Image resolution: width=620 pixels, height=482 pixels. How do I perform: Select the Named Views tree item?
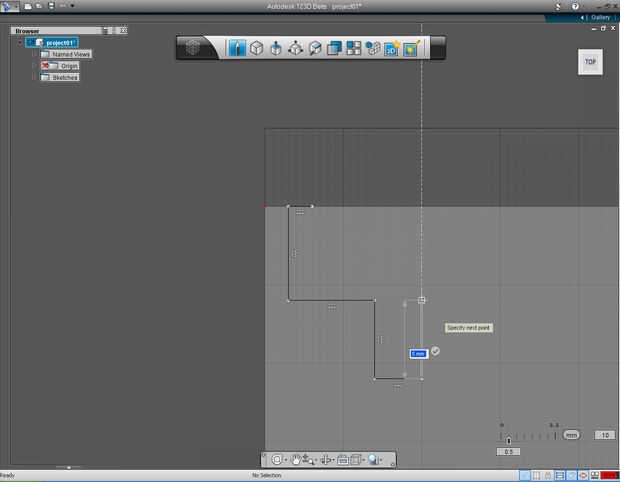pyautogui.click(x=66, y=54)
